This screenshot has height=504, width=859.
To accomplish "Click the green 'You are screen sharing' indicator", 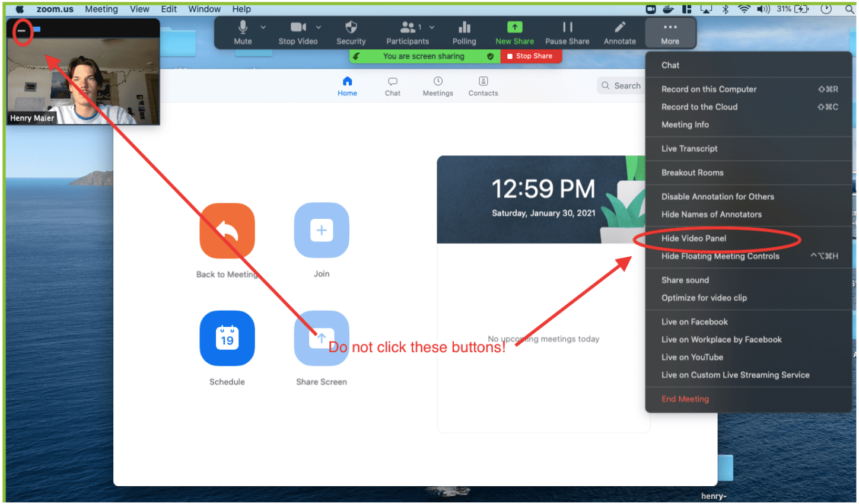I will click(x=424, y=56).
